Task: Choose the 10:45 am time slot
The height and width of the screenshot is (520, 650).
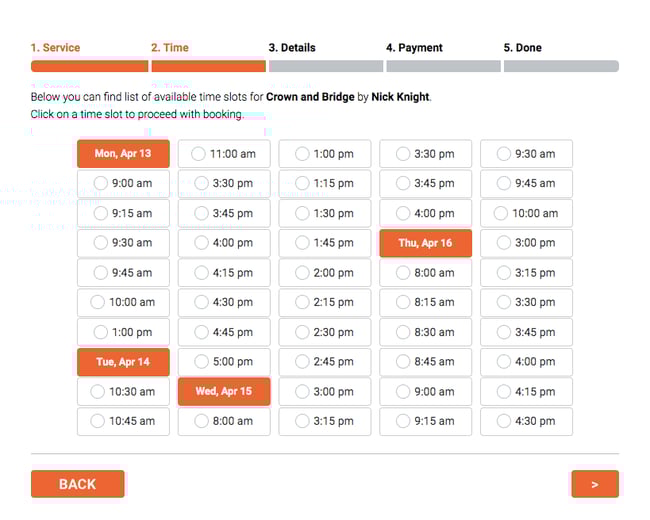Action: (123, 421)
